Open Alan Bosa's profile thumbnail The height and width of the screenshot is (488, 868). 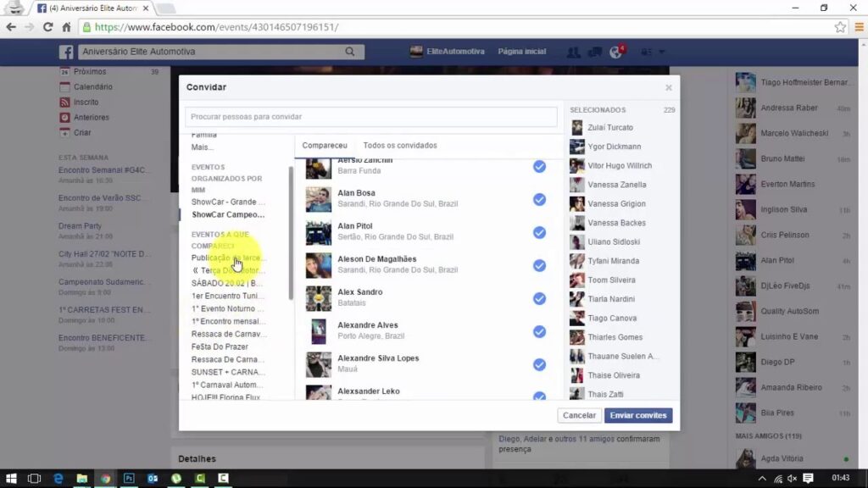[x=319, y=200]
